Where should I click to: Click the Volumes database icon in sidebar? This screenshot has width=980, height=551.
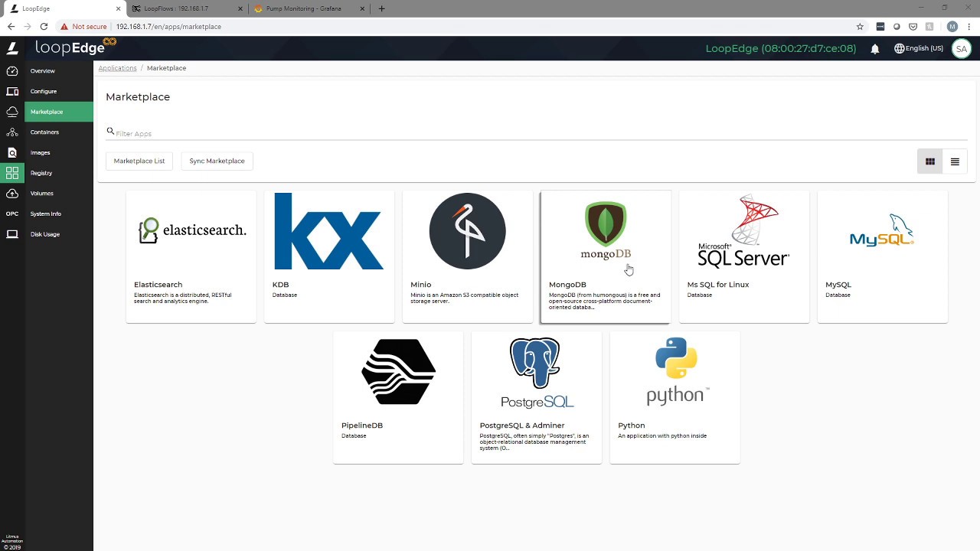(x=12, y=194)
